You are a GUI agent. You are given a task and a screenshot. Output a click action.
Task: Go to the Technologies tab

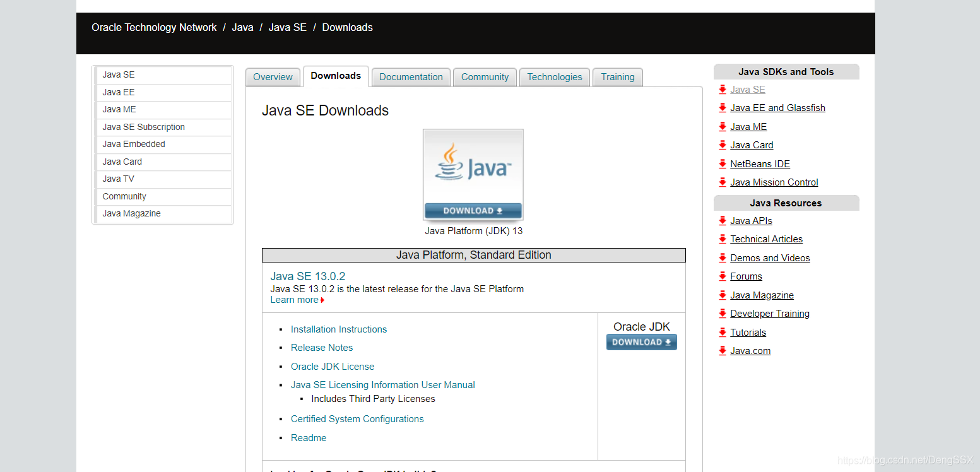(555, 77)
